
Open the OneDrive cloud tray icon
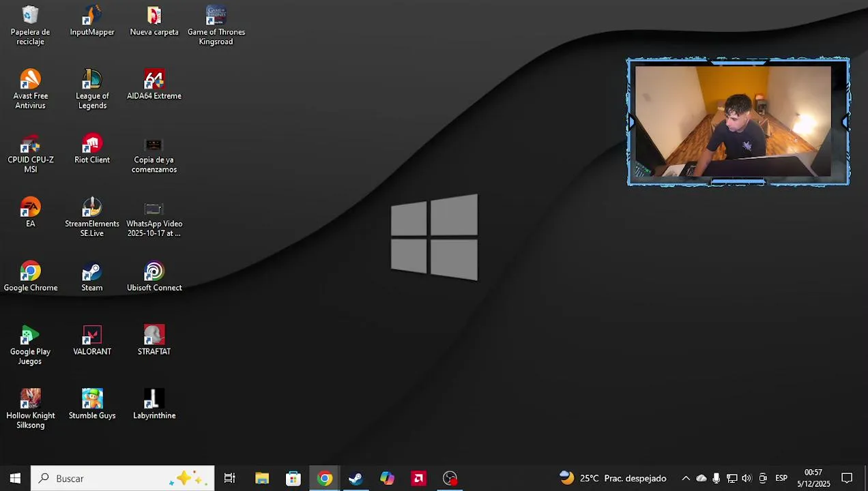(701, 478)
